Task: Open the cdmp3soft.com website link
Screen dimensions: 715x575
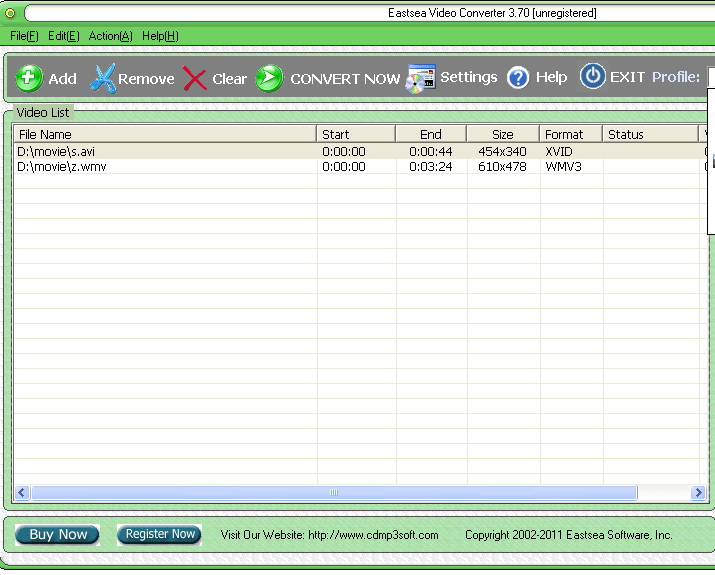Action: (373, 535)
